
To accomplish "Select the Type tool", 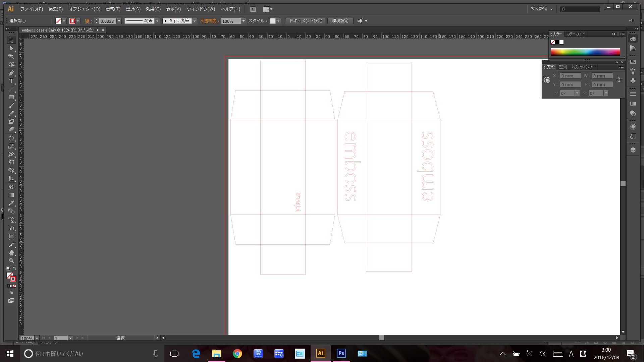I will pos(11,81).
